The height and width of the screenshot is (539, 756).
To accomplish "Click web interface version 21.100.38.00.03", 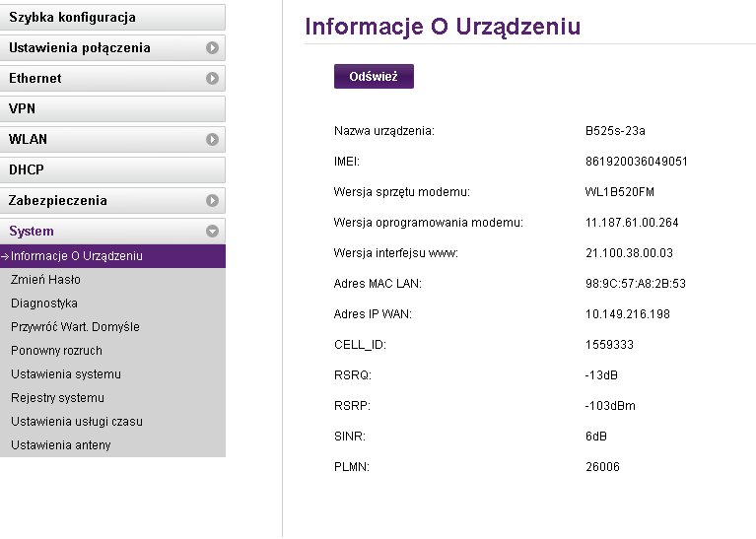I will (x=629, y=253).
